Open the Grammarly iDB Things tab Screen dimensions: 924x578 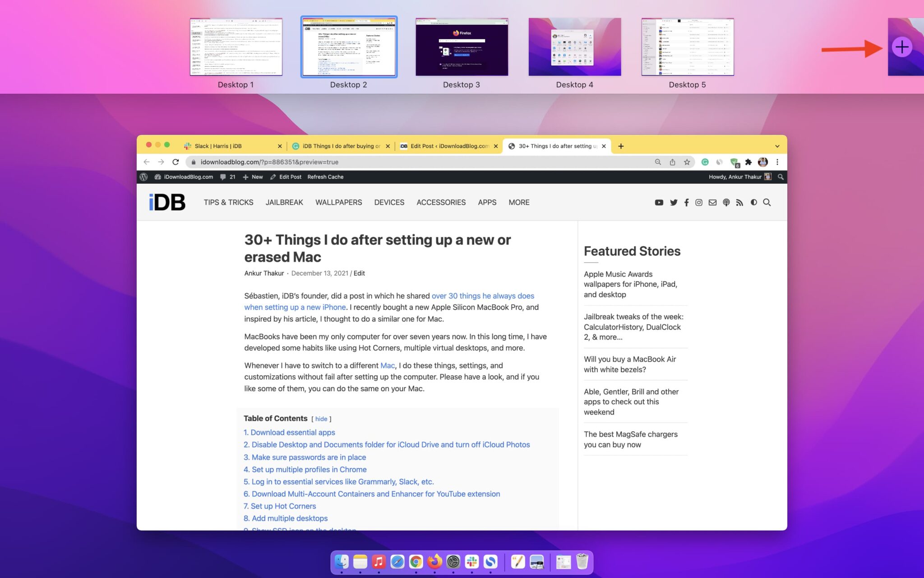click(341, 146)
